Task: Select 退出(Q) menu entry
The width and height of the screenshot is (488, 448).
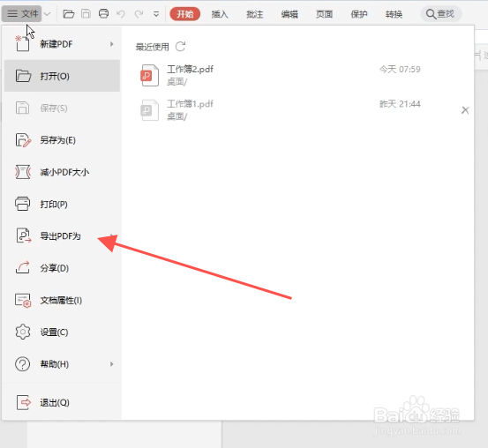Action: click(62, 402)
